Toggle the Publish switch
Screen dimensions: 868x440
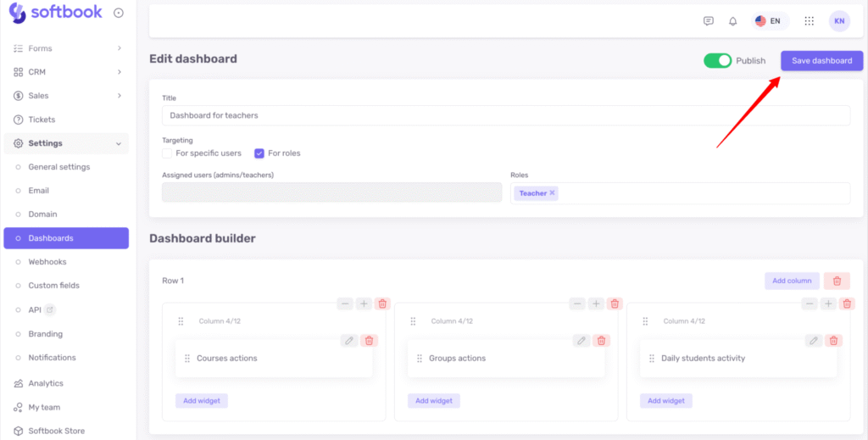(x=717, y=61)
